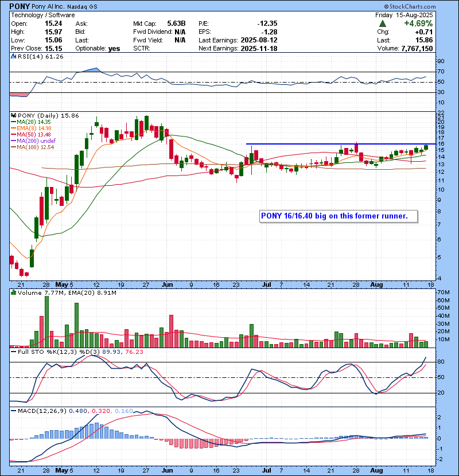Viewport: 459px width, 476px height.
Task: Click the PONY 16/16.40 annotation box
Action: click(339, 216)
